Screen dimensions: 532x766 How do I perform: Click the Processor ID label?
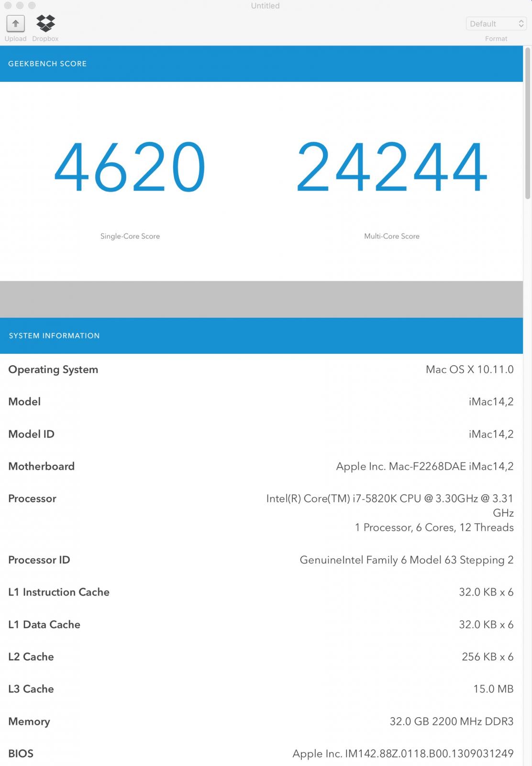(39, 560)
